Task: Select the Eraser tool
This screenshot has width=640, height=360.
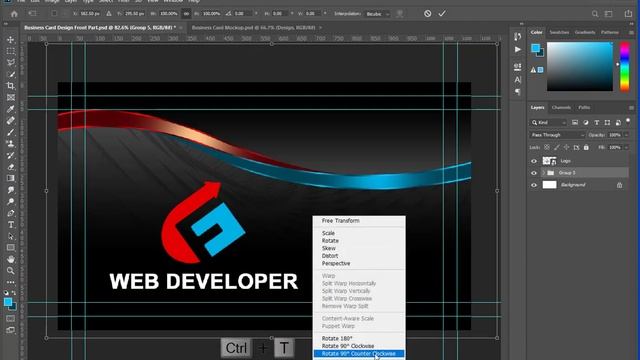Action: [x=11, y=167]
